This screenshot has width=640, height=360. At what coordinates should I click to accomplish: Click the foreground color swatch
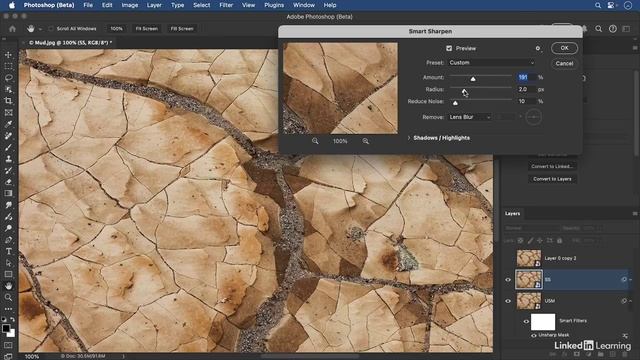pos(6,328)
